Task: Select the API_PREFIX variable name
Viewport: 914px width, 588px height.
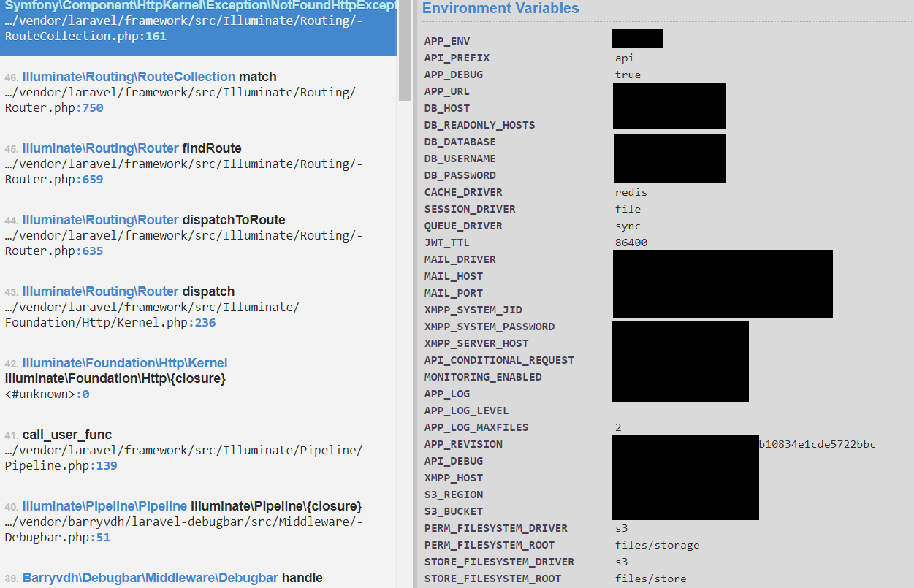Action: 457,58
